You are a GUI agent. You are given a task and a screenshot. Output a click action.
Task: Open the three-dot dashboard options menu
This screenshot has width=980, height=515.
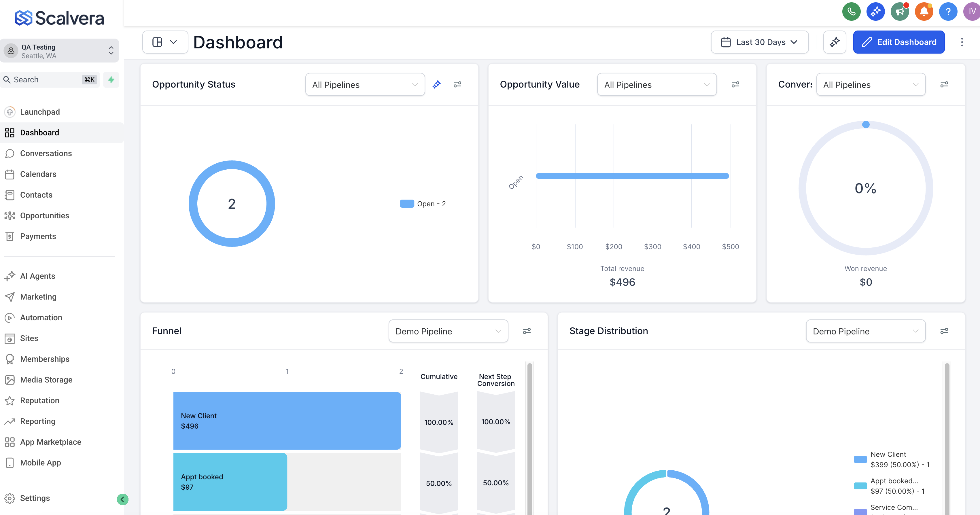click(x=962, y=42)
